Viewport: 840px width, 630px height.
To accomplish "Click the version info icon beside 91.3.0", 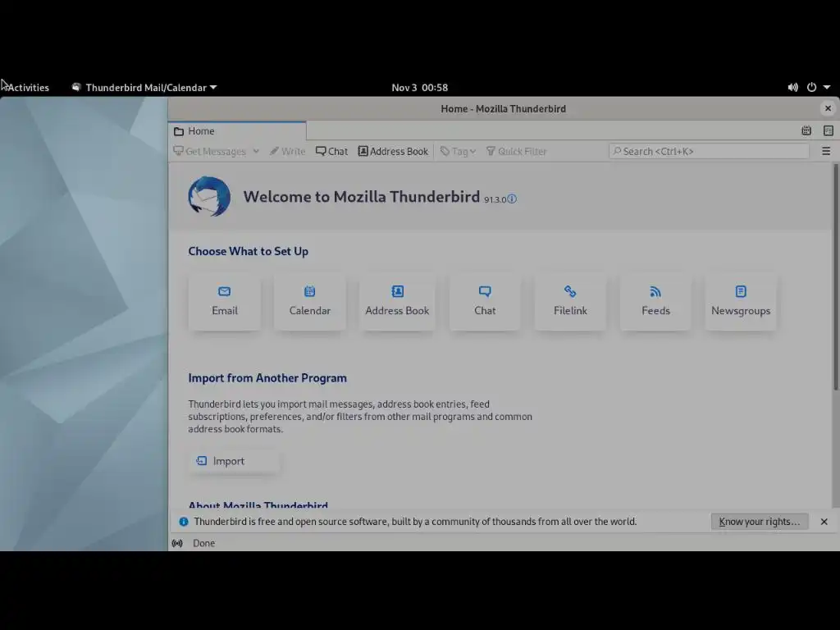I will click(x=512, y=199).
